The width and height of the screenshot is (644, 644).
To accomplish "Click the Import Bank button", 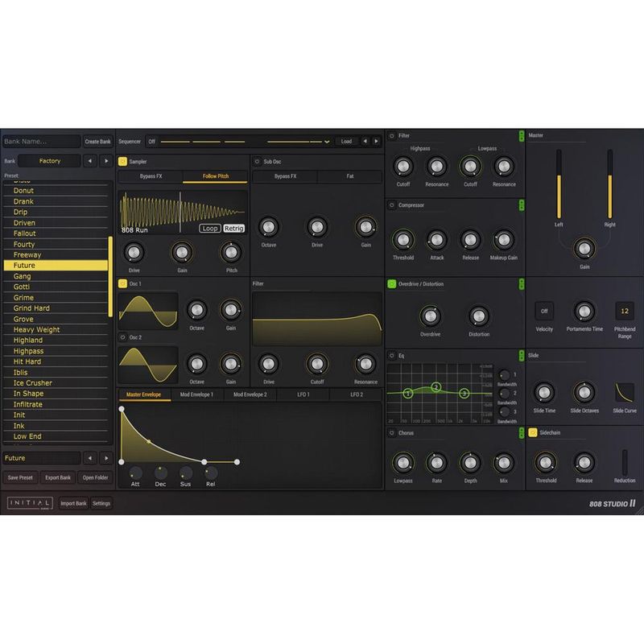I will pyautogui.click(x=73, y=503).
